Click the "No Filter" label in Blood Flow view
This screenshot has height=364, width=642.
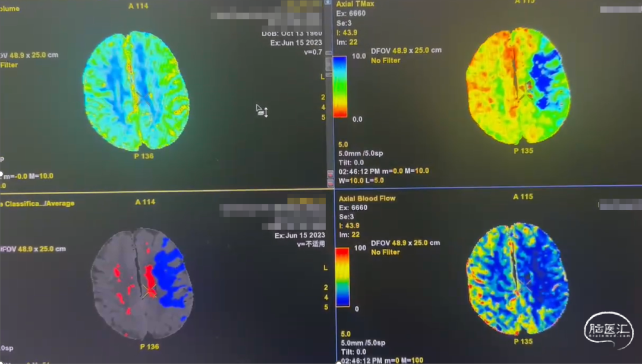[x=386, y=252]
